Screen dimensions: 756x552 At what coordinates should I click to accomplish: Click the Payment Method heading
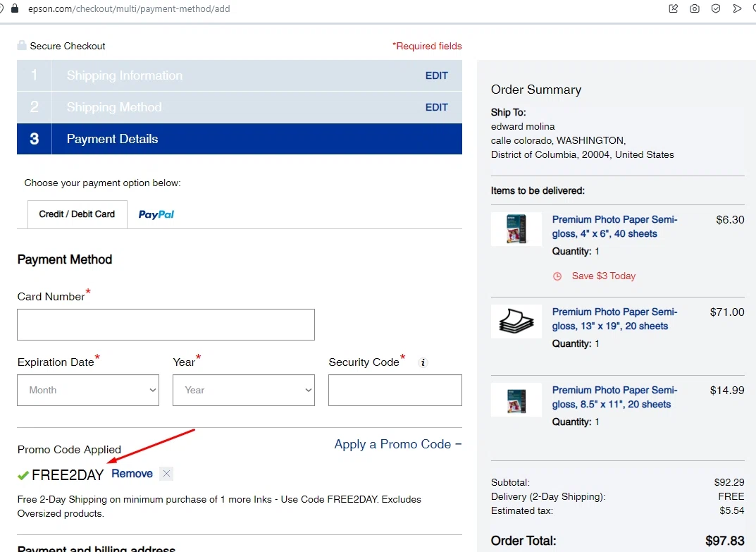click(x=65, y=259)
